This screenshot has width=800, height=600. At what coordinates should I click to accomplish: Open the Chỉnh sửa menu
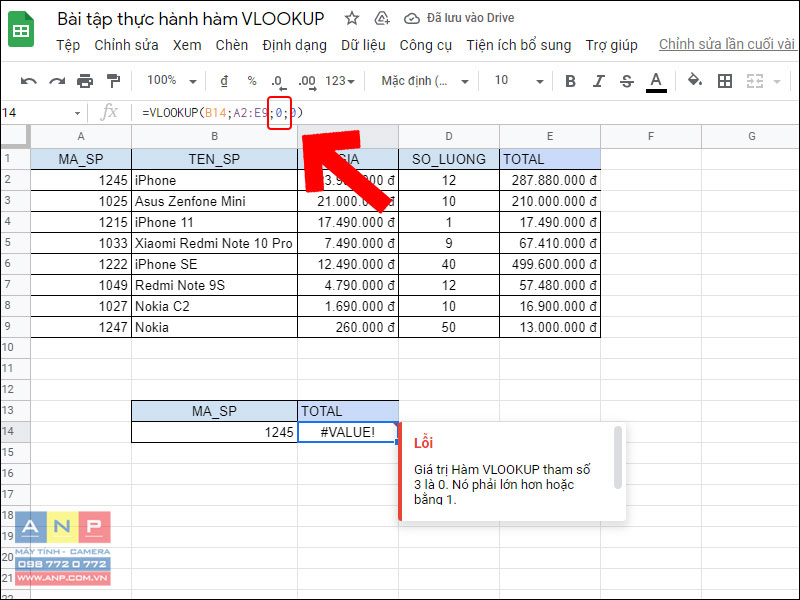126,45
